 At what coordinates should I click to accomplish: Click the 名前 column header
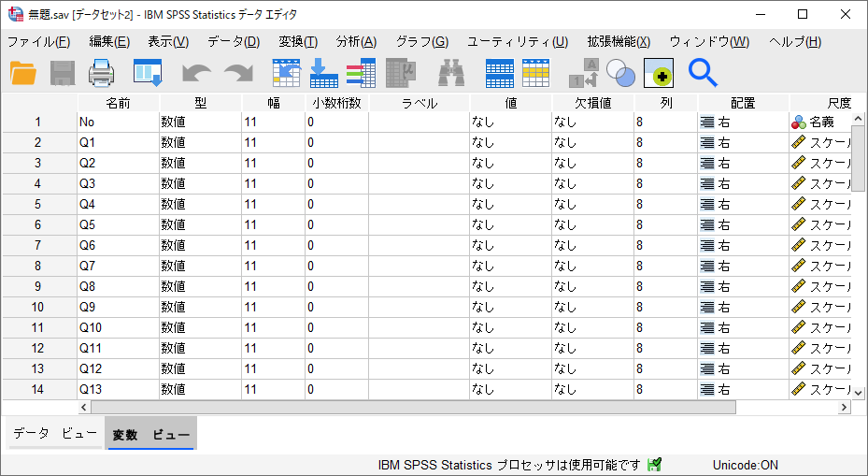(119, 103)
